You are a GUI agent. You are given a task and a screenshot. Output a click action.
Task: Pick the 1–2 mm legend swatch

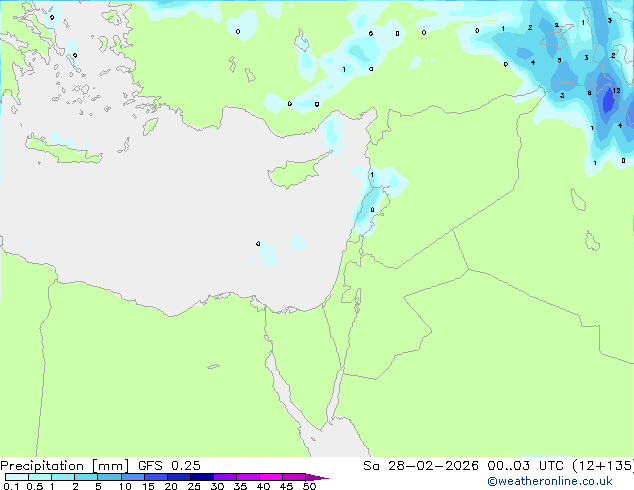pyautogui.click(x=63, y=477)
